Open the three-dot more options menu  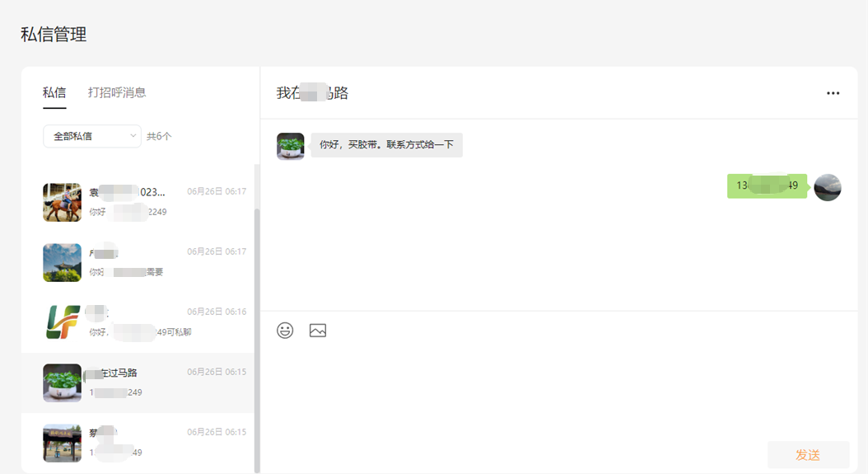(833, 93)
